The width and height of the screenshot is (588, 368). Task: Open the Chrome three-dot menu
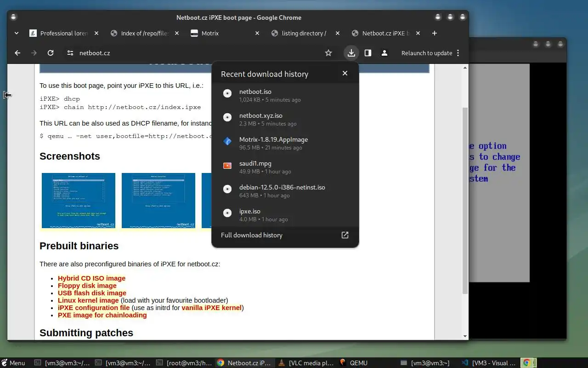(458, 53)
